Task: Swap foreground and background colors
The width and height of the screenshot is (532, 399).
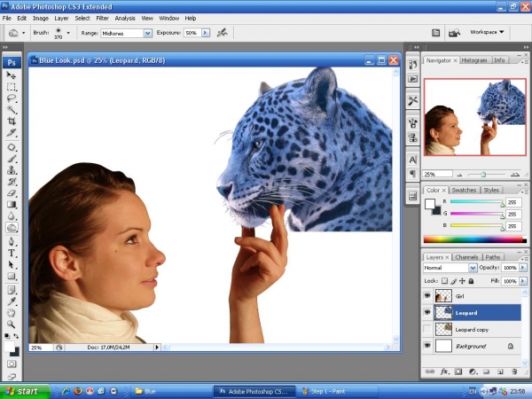Action: pyautogui.click(x=16, y=336)
